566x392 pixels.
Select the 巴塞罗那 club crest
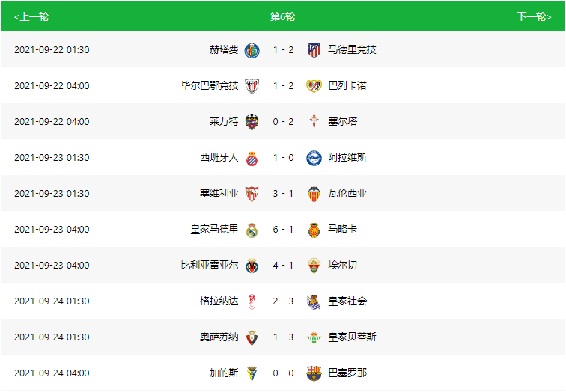pyautogui.click(x=314, y=373)
